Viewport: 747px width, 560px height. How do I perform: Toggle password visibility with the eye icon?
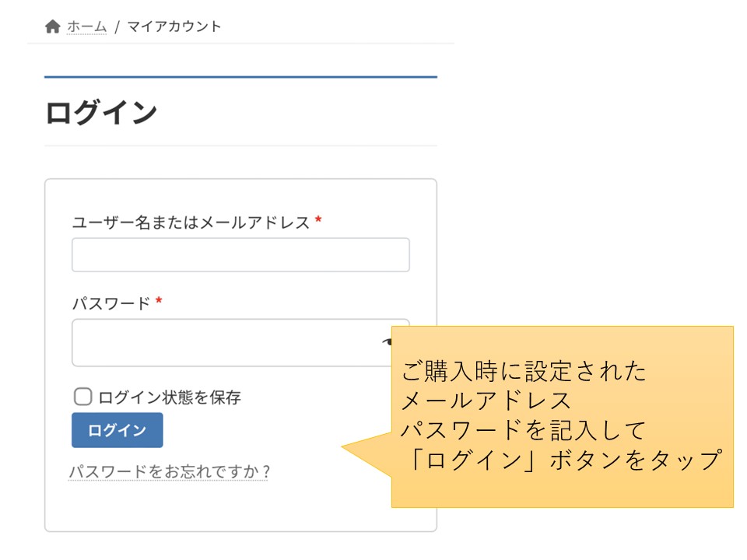[x=387, y=341]
